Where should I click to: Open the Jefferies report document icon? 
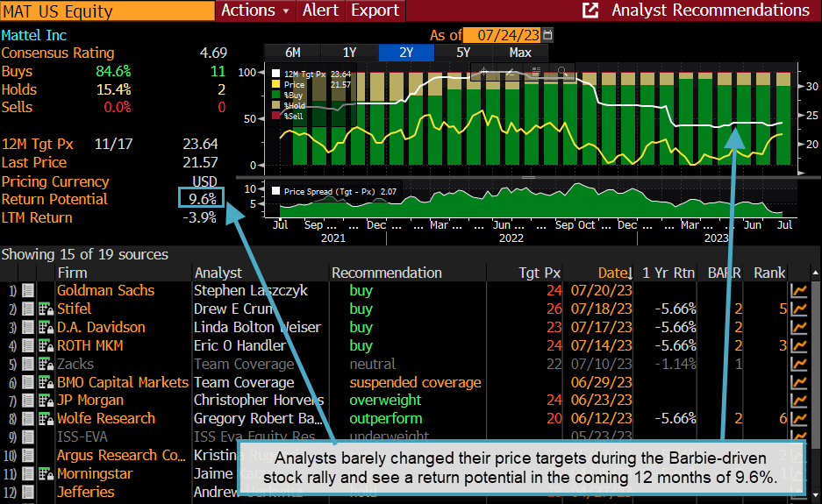point(28,492)
